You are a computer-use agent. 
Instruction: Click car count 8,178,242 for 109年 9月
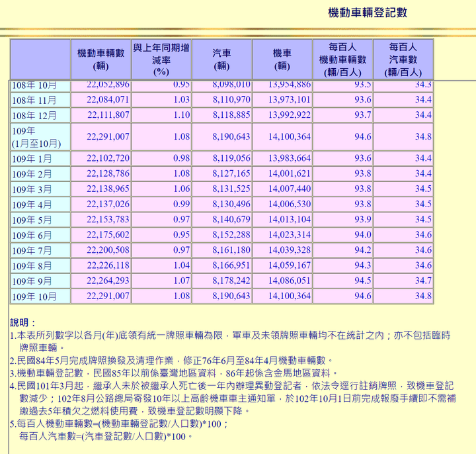(x=231, y=281)
